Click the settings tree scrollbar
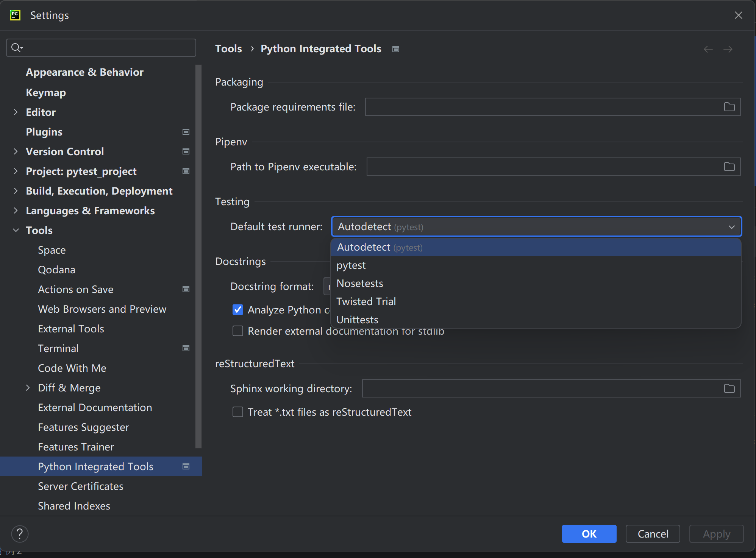The image size is (756, 558). click(198, 257)
